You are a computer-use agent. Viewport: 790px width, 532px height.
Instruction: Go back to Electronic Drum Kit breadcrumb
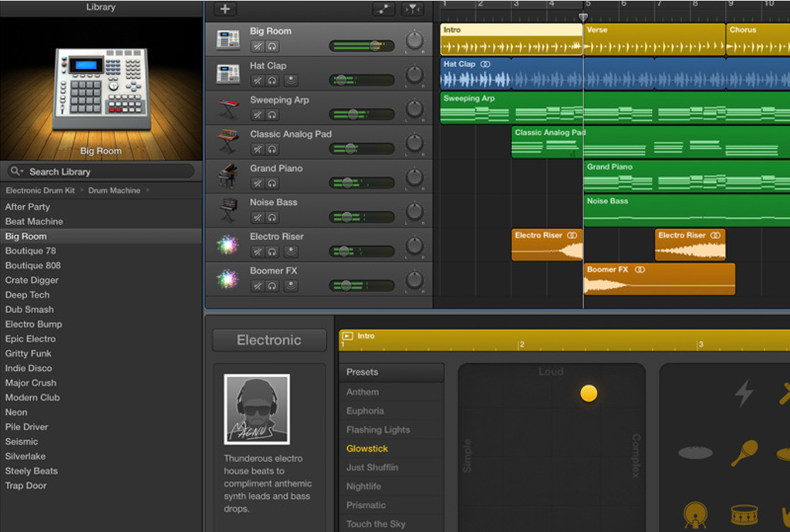point(40,190)
